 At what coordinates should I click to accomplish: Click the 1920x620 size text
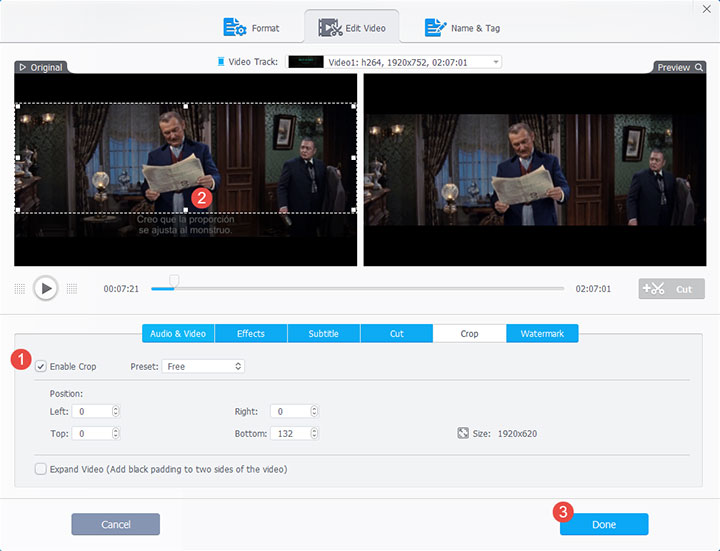point(517,433)
